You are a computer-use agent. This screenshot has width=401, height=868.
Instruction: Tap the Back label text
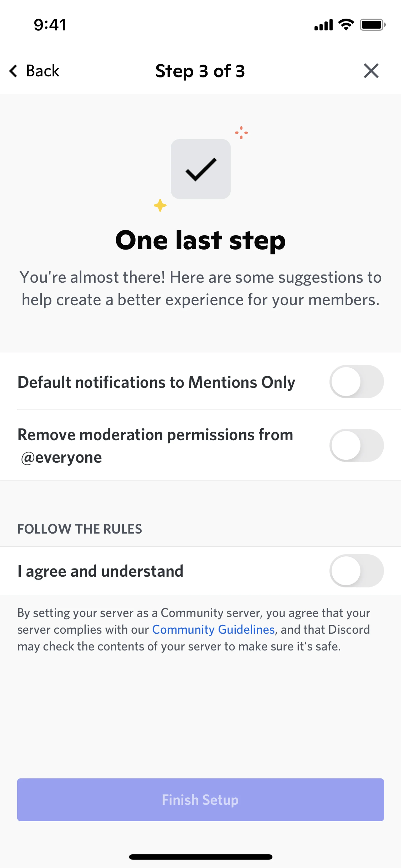pos(43,71)
